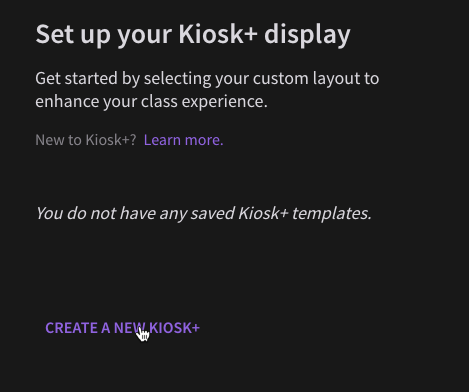Start creating a new Kiosk+ template
The height and width of the screenshot is (392, 469).
(122, 328)
